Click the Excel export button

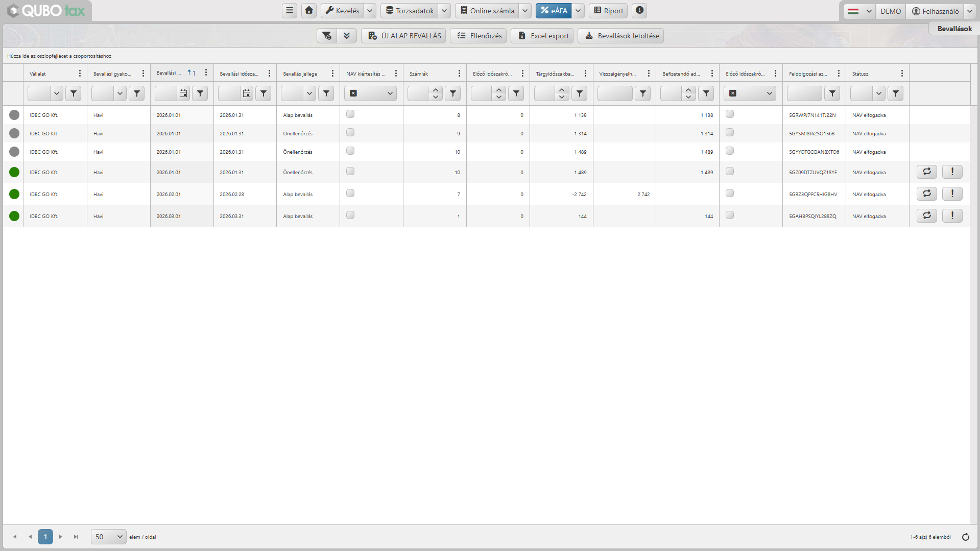tap(542, 36)
